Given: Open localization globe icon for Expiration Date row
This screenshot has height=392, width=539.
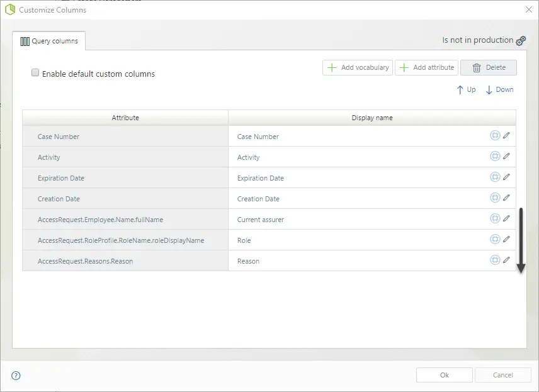Looking at the screenshot, I should [495, 177].
